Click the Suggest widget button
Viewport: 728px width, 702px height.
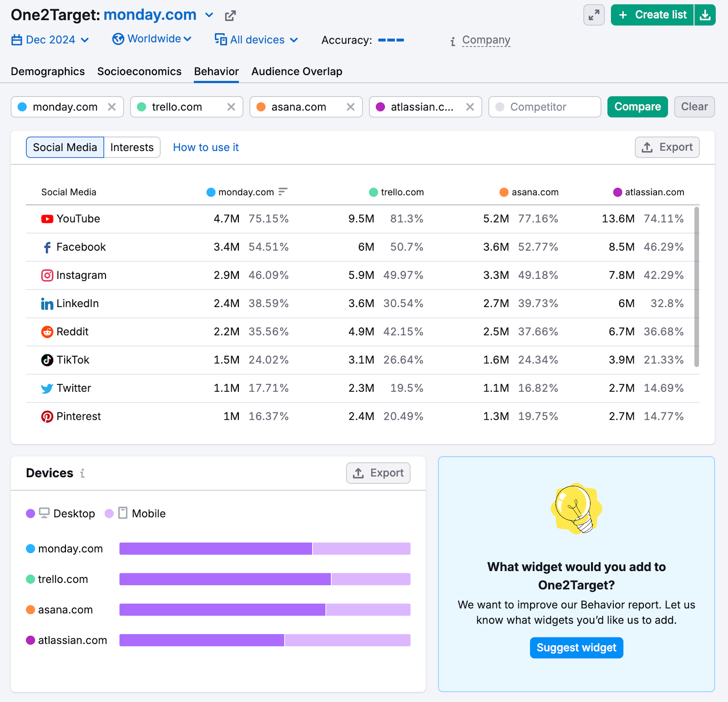(x=576, y=648)
